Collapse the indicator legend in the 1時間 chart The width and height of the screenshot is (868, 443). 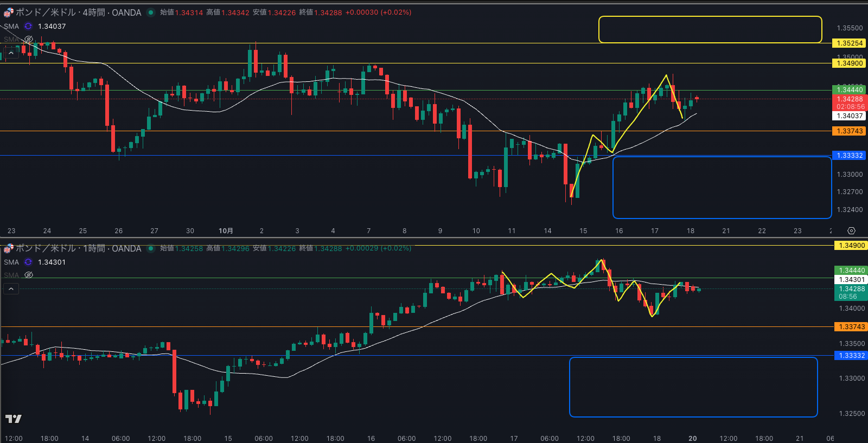pyautogui.click(x=11, y=288)
